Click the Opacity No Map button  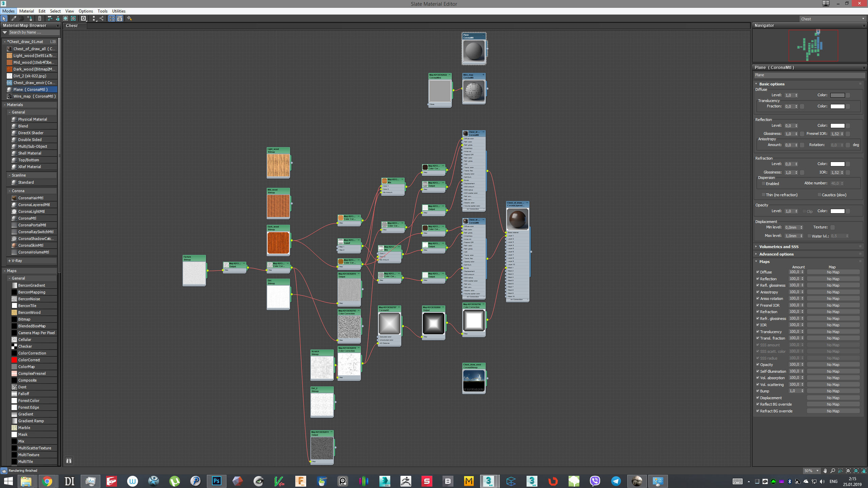(833, 365)
